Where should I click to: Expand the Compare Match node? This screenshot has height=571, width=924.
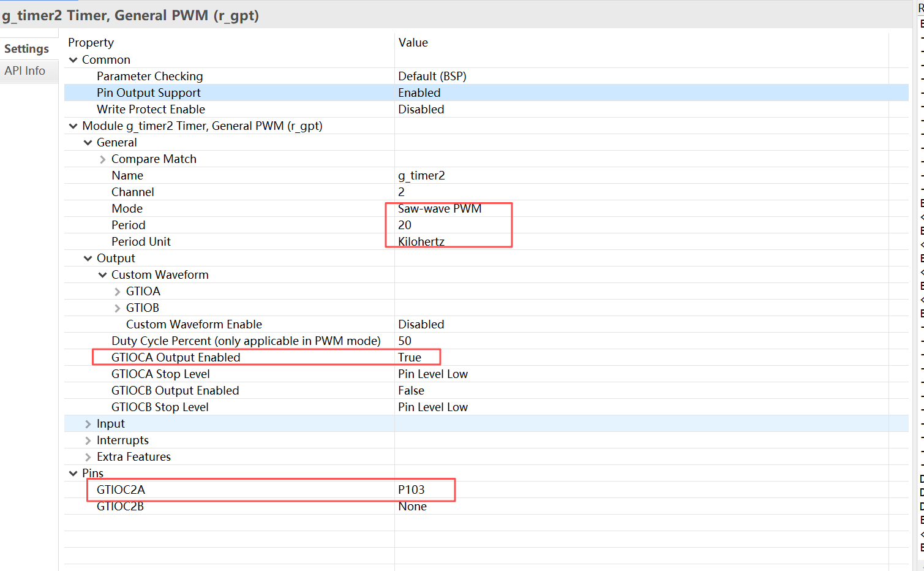click(103, 159)
